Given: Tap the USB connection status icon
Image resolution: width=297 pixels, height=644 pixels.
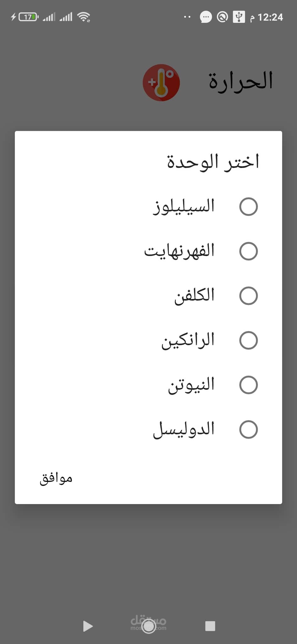Looking at the screenshot, I should coord(239,17).
